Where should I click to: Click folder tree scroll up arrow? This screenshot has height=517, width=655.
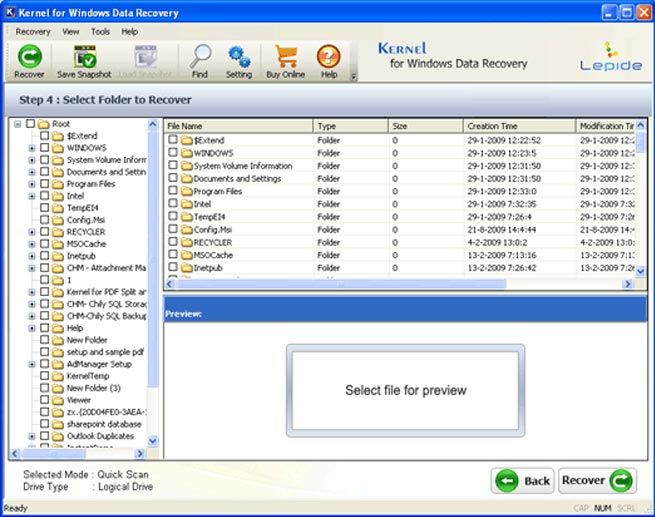153,124
